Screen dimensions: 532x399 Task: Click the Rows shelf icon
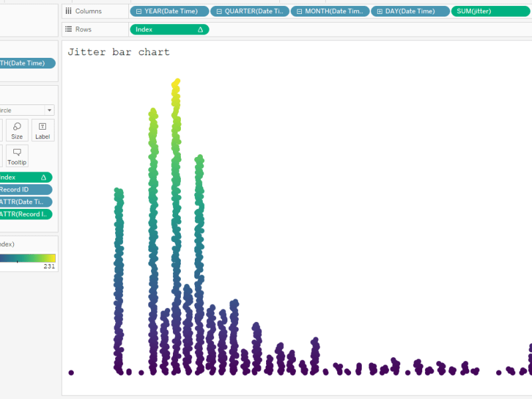pos(68,29)
